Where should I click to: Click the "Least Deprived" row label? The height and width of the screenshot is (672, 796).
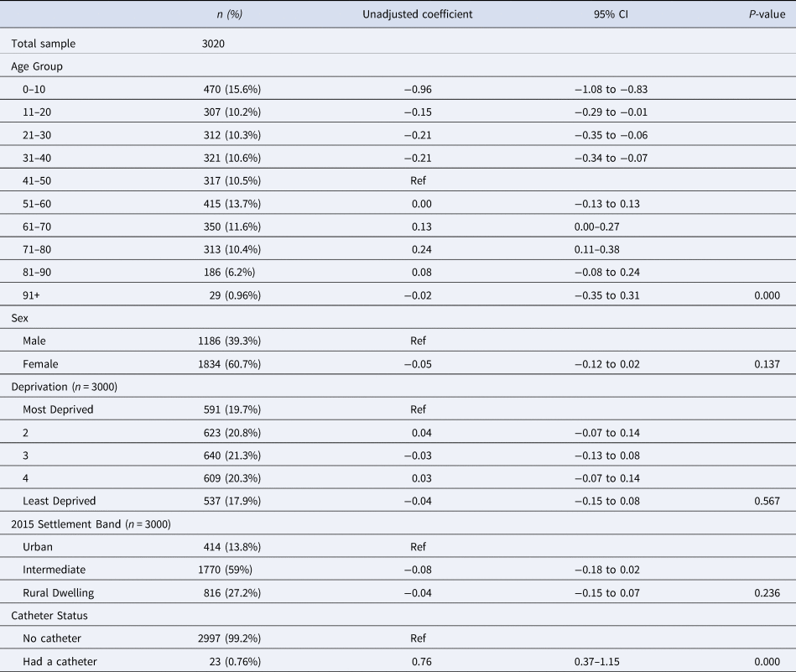click(59, 501)
